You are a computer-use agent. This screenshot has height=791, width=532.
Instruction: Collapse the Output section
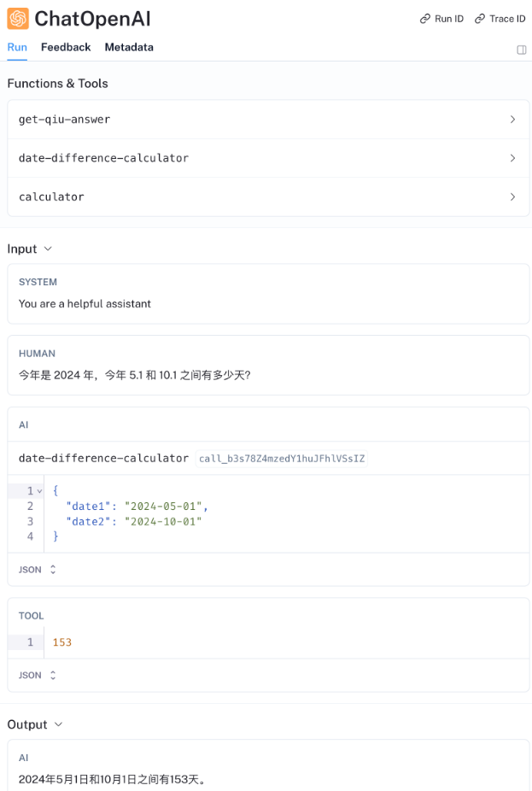point(58,724)
